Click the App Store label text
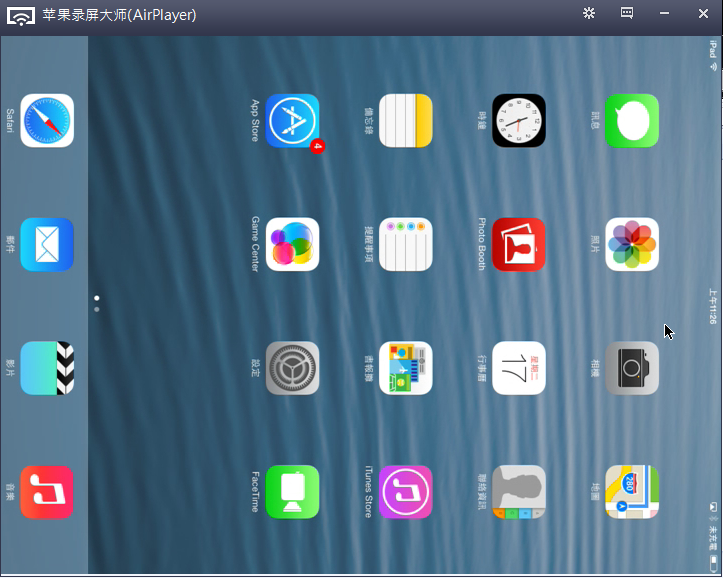Image resolution: width=723 pixels, height=578 pixels. 255,120
